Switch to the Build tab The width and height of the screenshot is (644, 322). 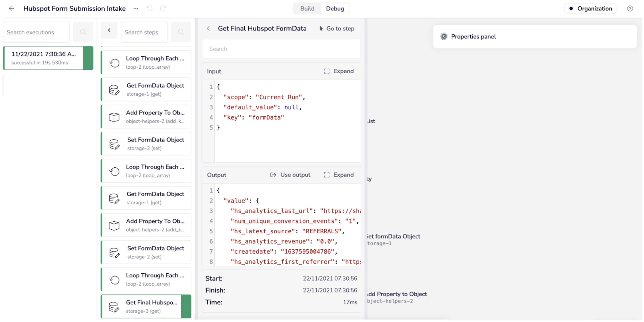click(x=307, y=9)
